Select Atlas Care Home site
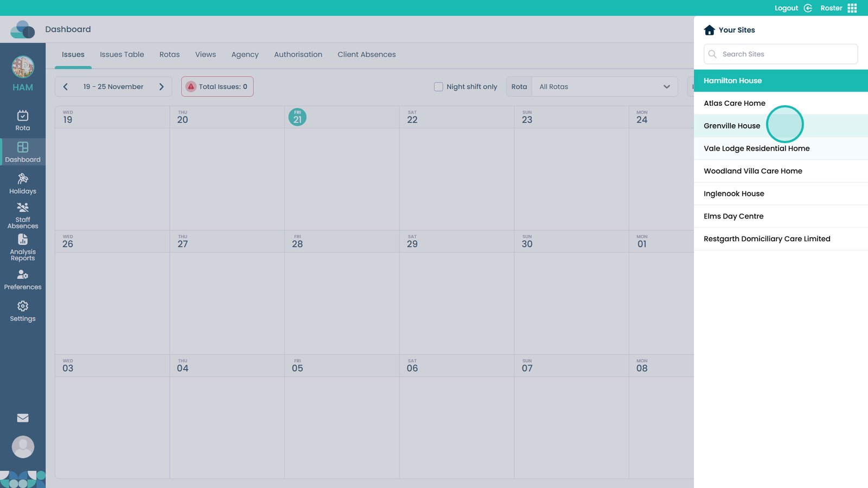Image resolution: width=868 pixels, height=488 pixels. coord(781,103)
